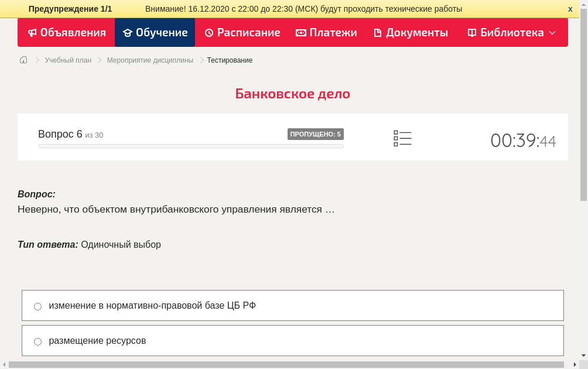Dismiss the technical works warning banner
The image size is (588, 369).
tap(570, 9)
